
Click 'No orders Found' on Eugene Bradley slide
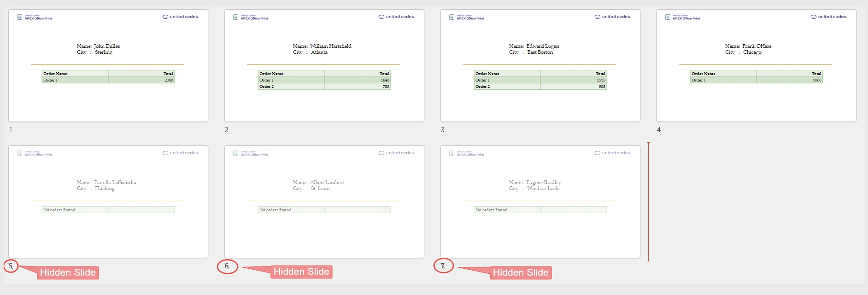[x=492, y=210]
